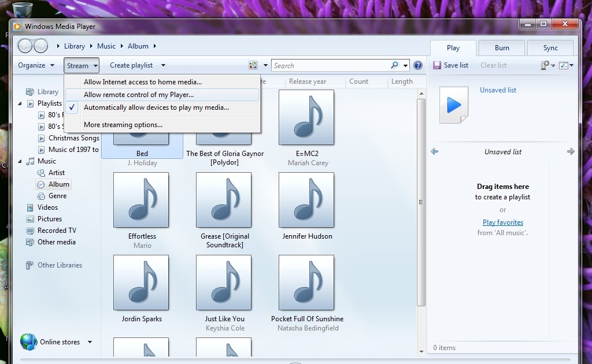The image size is (592, 364).
Task: Click the Artist icon in navigation tree
Action: pyautogui.click(x=41, y=173)
